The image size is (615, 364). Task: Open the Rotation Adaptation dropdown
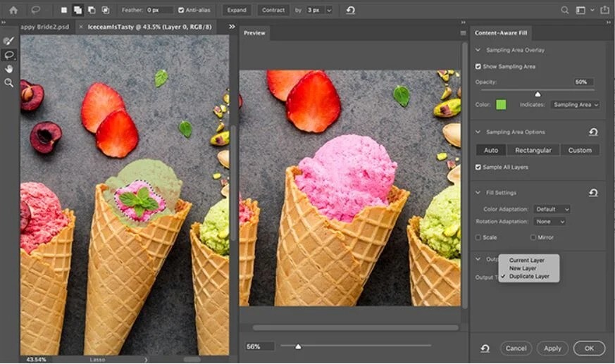(549, 221)
